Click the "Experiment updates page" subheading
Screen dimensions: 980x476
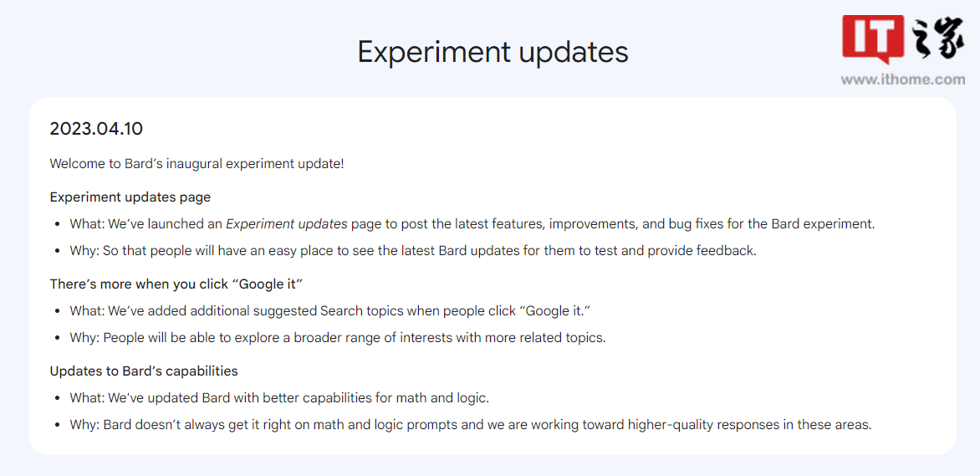(x=130, y=197)
